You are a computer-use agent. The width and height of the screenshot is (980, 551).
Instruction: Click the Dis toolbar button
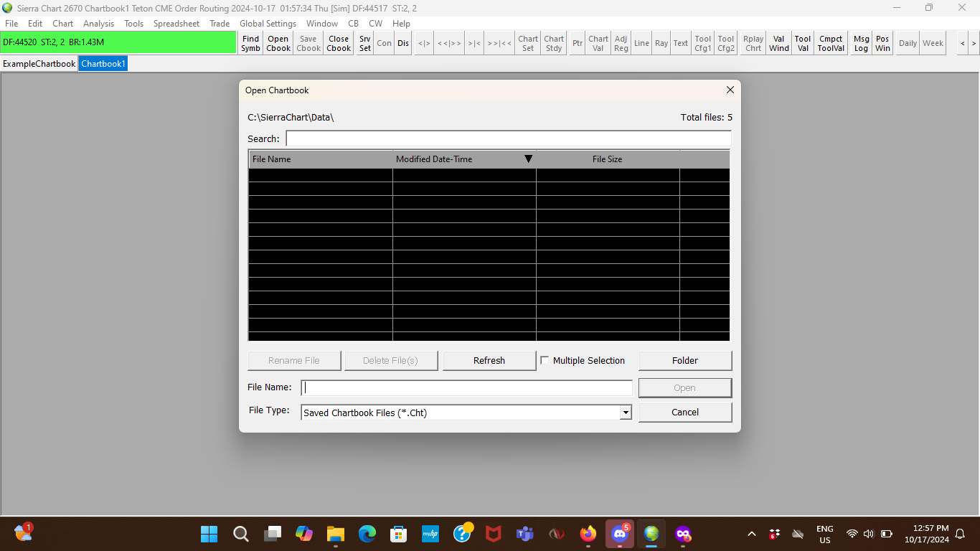click(403, 43)
